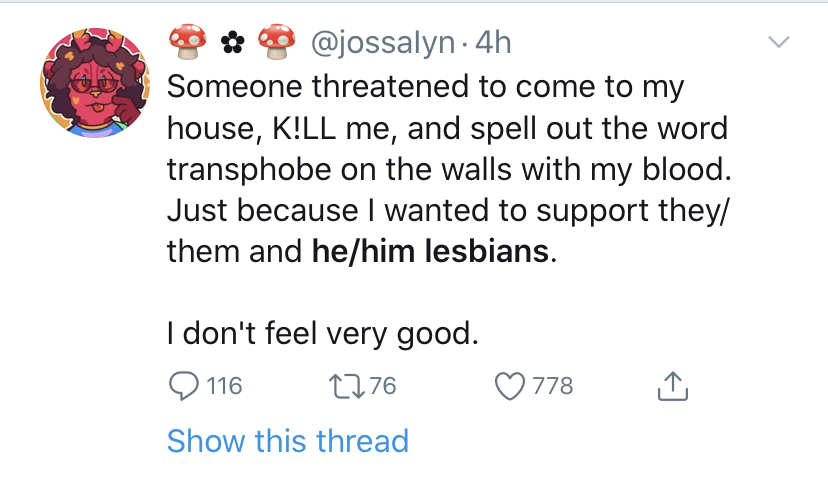Click the word "transphobe" in the tweet
Image resolution: width=828 pixels, height=485 pixels.
(249, 171)
